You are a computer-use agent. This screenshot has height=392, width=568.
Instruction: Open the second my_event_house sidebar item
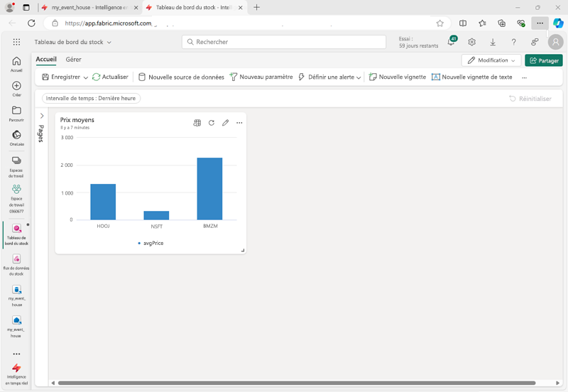pos(16,327)
